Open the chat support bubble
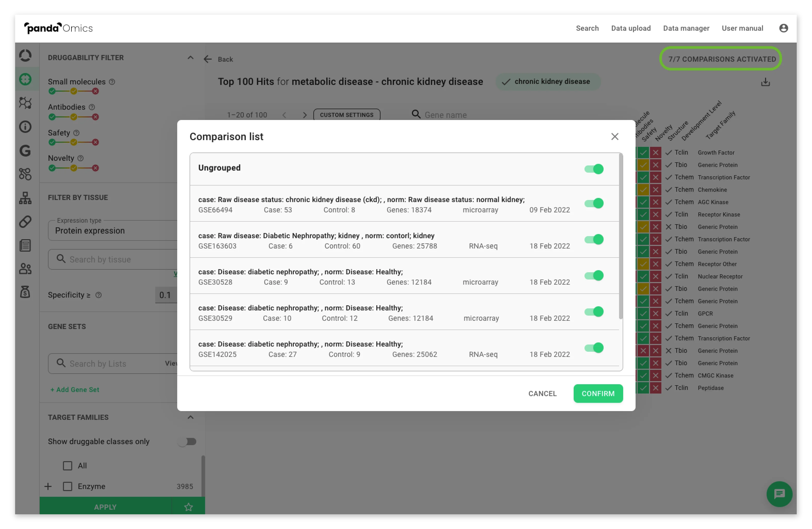This screenshot has height=529, width=812. pos(779,493)
